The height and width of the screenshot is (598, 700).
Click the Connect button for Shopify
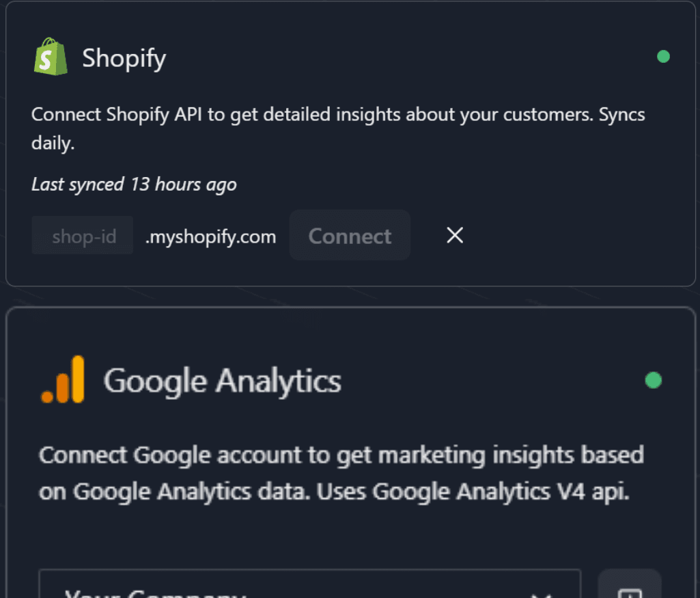pyautogui.click(x=350, y=235)
